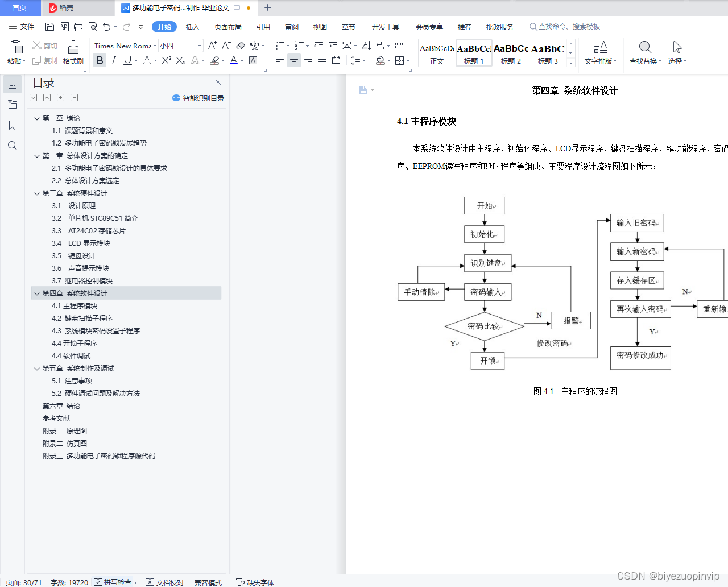The height and width of the screenshot is (587, 728).
Task: Click the Save icon in quick toolbar
Action: coord(49,27)
